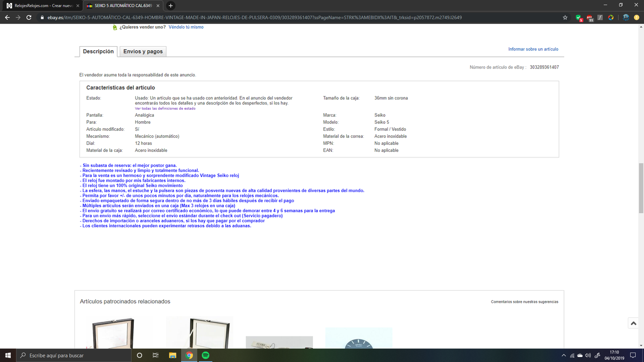Open the Wi-Fi network tray icon
This screenshot has width=644, height=362.
[x=572, y=355]
